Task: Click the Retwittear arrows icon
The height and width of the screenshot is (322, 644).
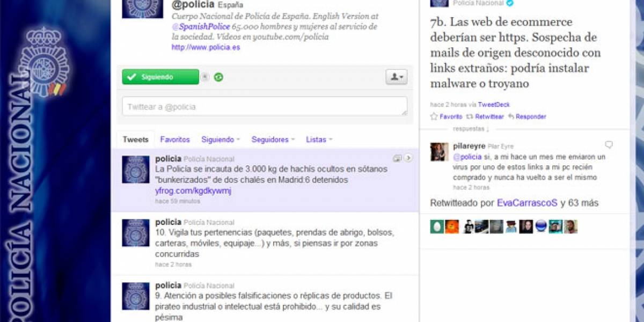Action: pyautogui.click(x=470, y=116)
